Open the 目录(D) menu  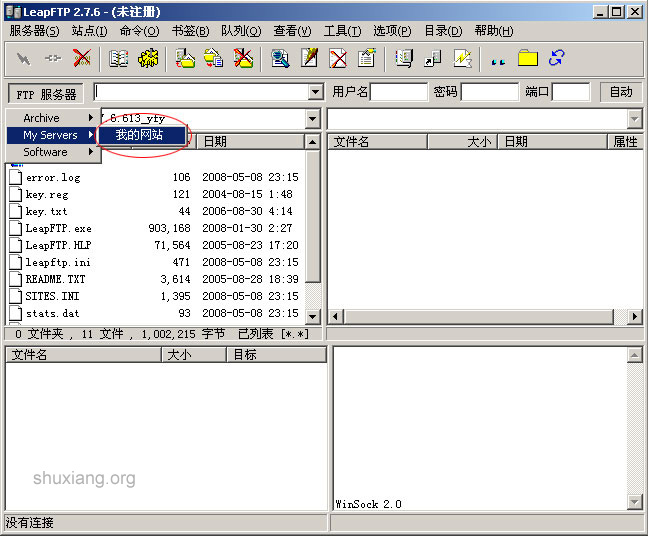click(x=443, y=31)
